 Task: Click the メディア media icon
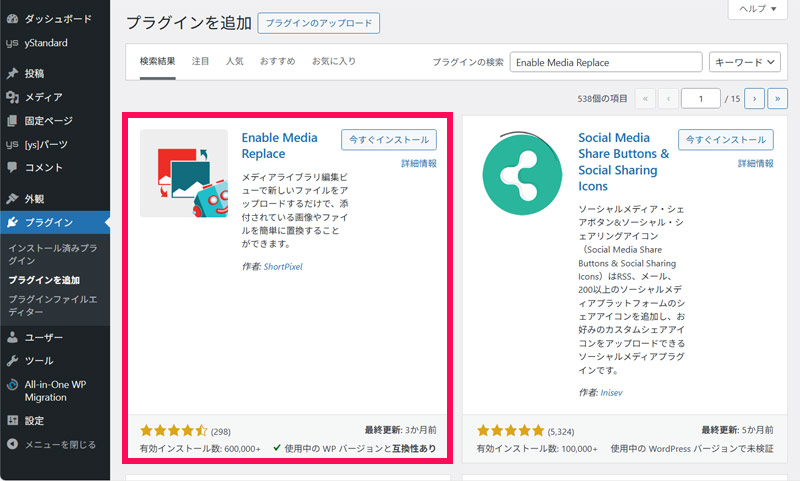click(12, 97)
